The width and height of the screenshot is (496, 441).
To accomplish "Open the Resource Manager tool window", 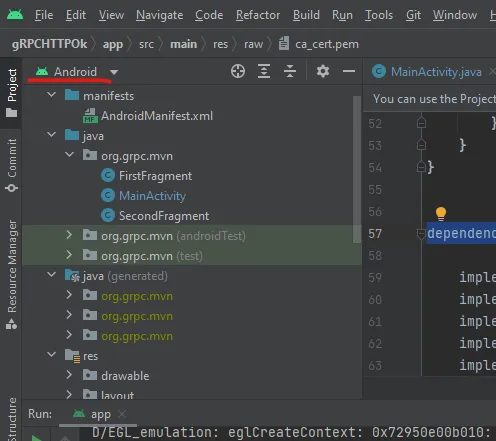I will point(11,275).
